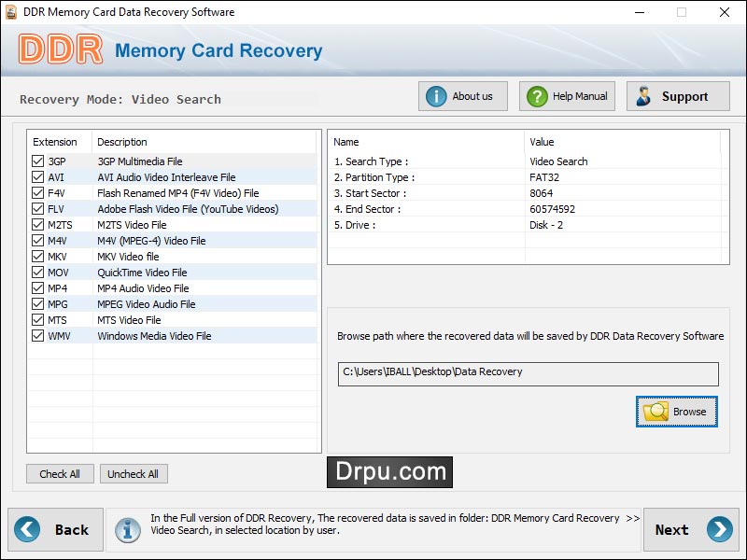Click the Support contact person icon
The width and height of the screenshot is (747, 560).
click(x=642, y=95)
